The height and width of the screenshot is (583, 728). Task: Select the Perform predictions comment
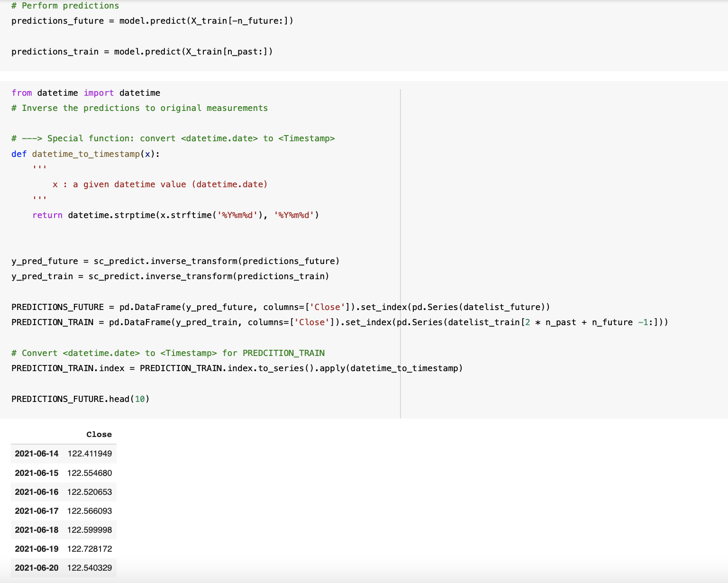coord(65,6)
